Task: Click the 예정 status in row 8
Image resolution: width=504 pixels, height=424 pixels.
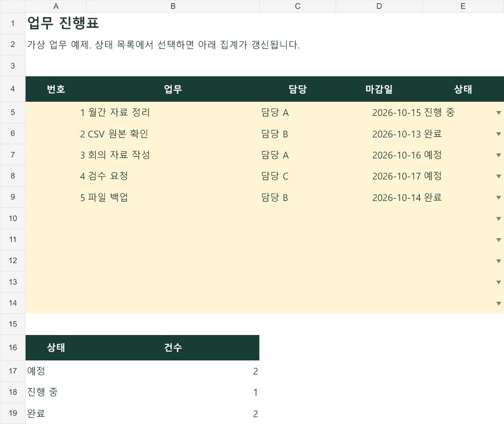Action: click(x=433, y=176)
